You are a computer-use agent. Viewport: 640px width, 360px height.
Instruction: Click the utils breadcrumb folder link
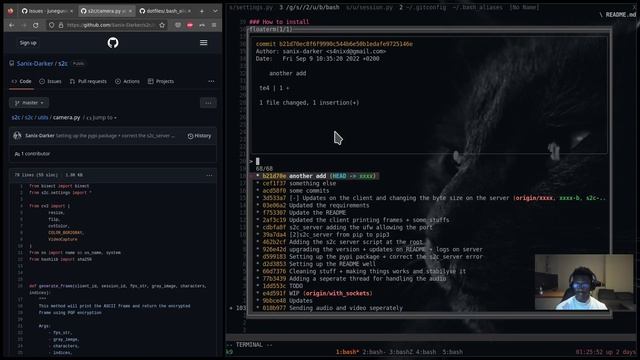point(43,118)
